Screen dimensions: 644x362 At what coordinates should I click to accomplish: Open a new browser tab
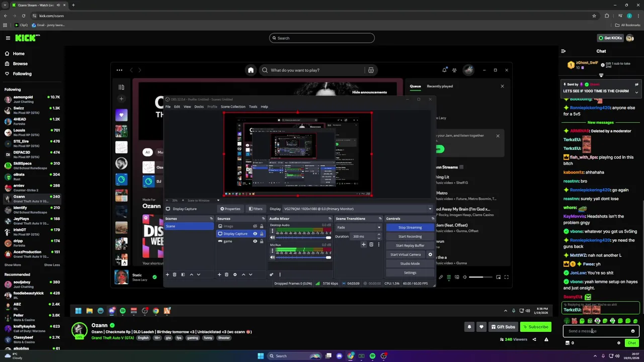pyautogui.click(x=73, y=5)
